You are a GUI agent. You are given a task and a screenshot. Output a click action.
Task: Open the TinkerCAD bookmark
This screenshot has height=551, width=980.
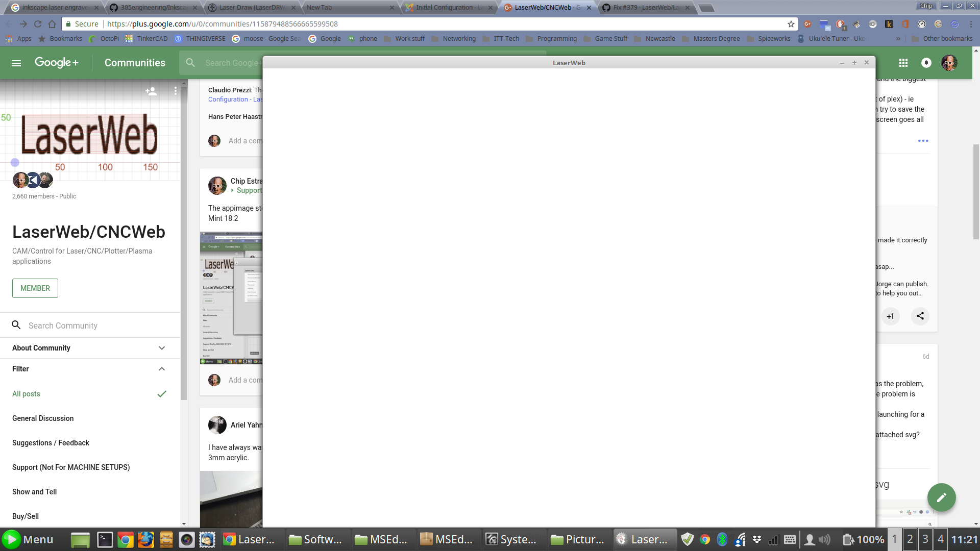[x=146, y=39]
